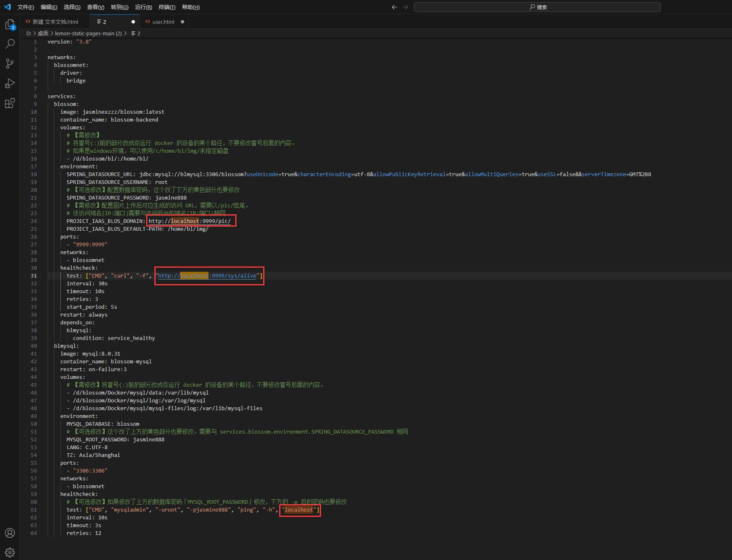Viewport: 732px width, 560px height.
Task: Click the unsaved dot on tab 2
Action: coord(133,22)
